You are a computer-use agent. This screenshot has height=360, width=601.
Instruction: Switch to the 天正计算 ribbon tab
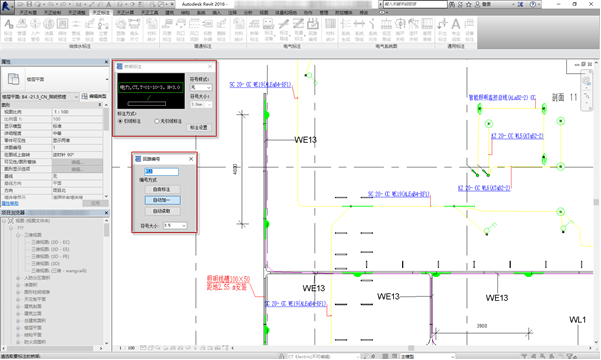pos(125,13)
